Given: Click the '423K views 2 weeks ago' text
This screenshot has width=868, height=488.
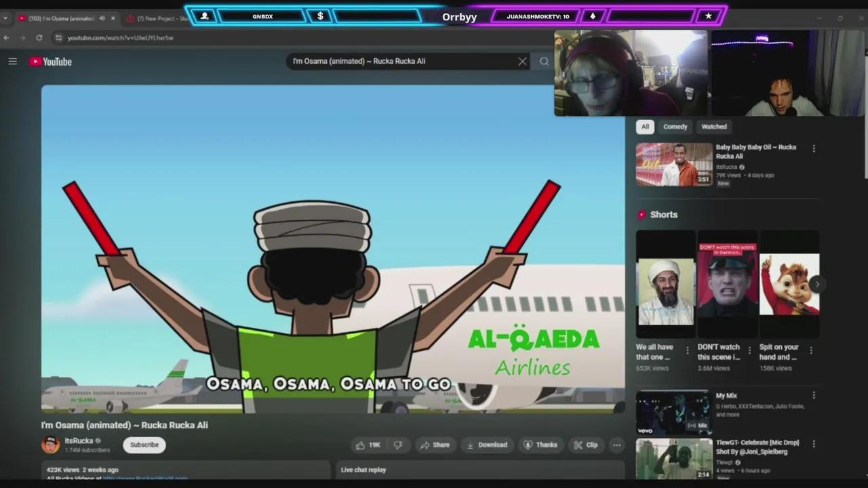Looking at the screenshot, I should point(82,470).
